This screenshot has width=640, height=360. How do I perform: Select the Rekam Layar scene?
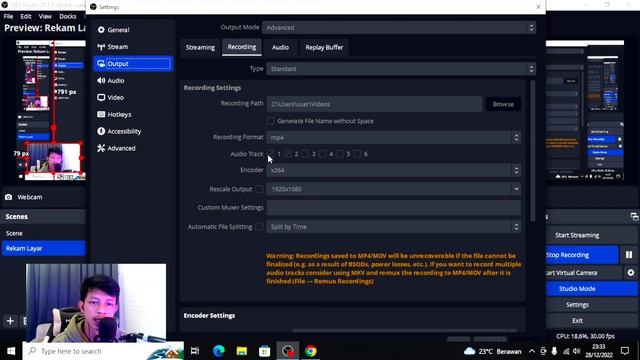44,248
